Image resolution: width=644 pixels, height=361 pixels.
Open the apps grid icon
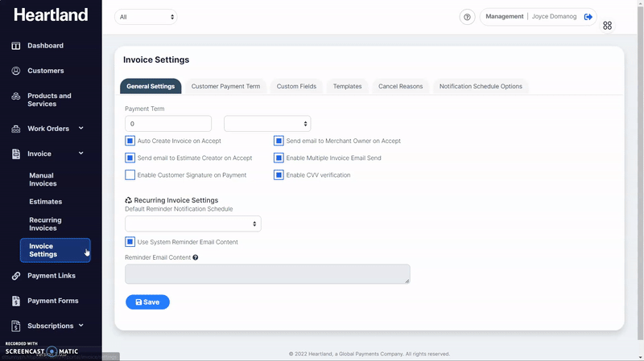[x=607, y=26]
